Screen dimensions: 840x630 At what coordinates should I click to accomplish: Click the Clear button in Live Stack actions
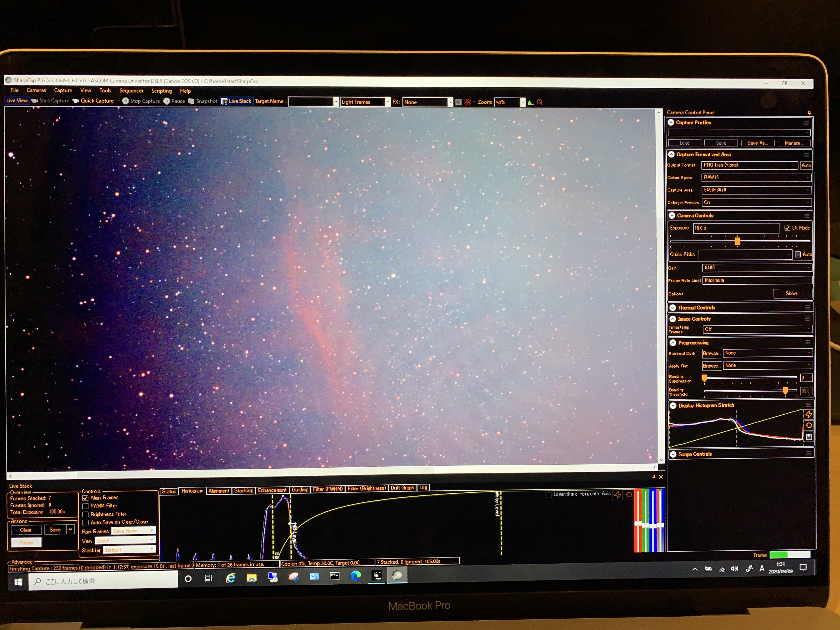pos(26,530)
